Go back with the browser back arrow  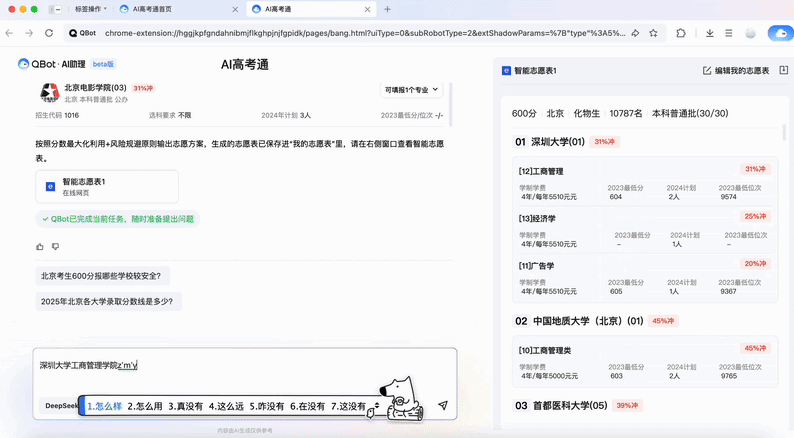click(x=9, y=33)
